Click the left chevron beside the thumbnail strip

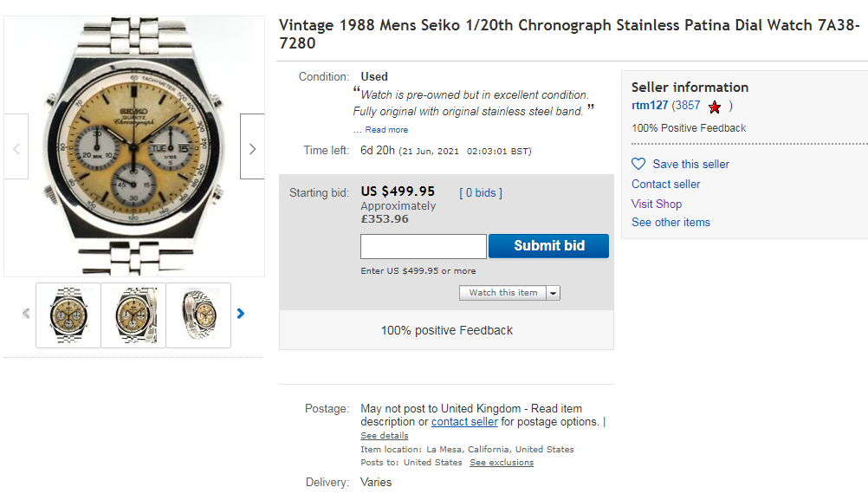(25, 315)
